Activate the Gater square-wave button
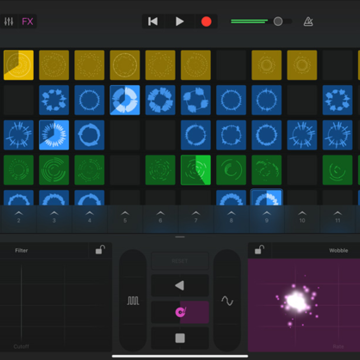The height and width of the screenshot is (360, 360). pyautogui.click(x=133, y=301)
